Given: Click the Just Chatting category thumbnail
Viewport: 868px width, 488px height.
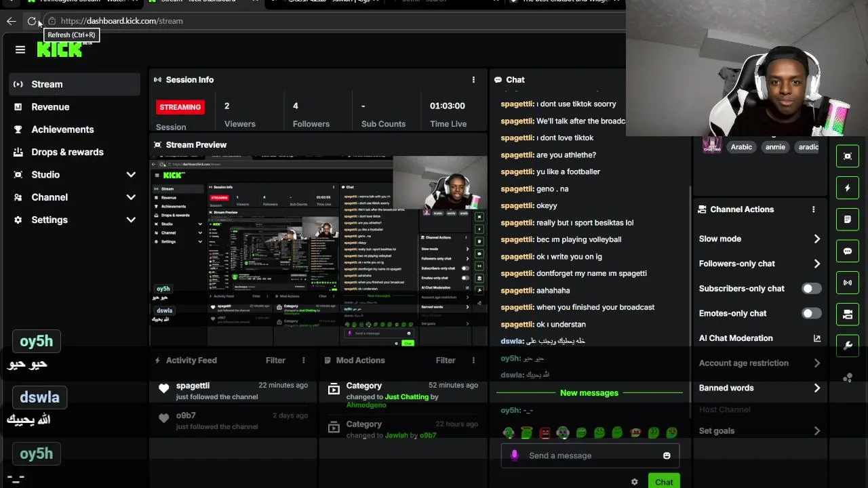Looking at the screenshot, I should pos(712,145).
